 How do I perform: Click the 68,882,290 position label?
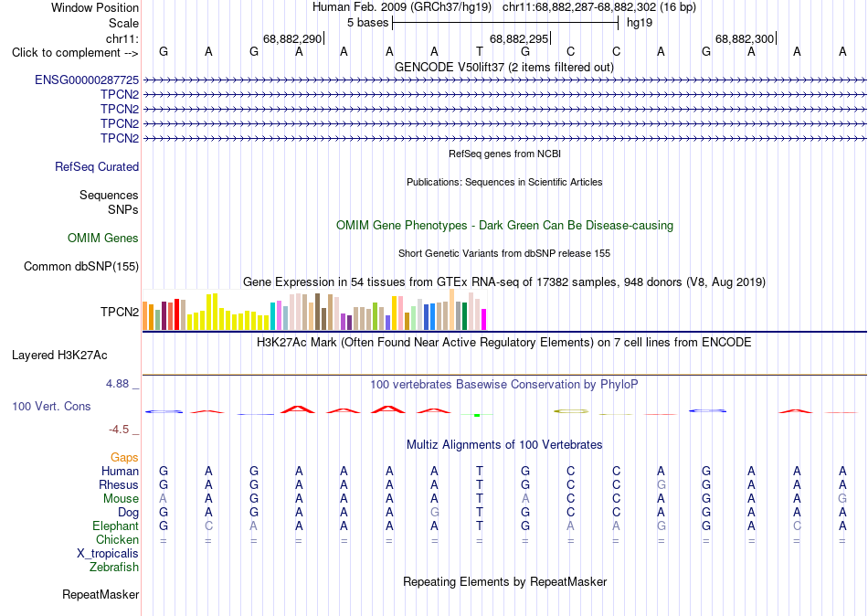(x=292, y=38)
